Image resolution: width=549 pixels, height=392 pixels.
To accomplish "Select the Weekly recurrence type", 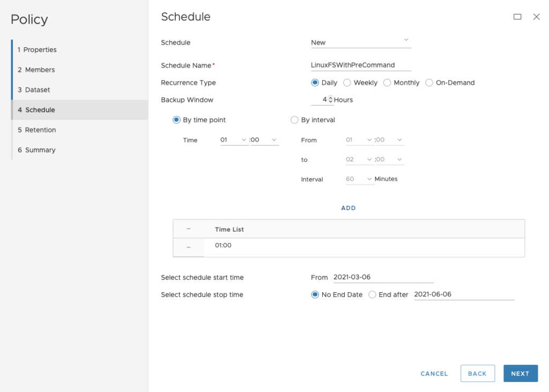I will [x=347, y=83].
